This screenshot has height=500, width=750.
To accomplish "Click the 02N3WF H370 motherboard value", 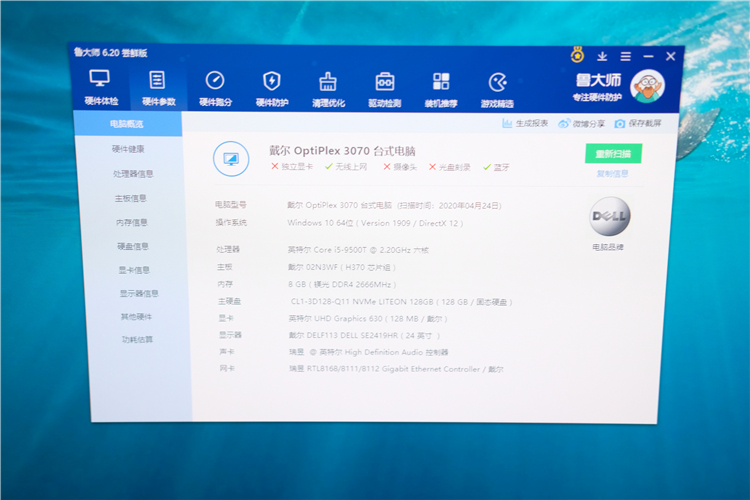I will (x=342, y=267).
